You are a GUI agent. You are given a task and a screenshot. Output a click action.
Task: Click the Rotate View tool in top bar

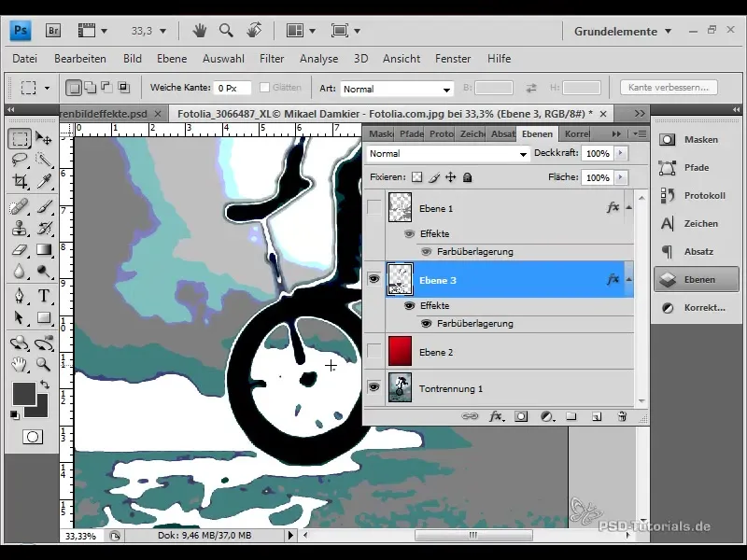click(x=254, y=31)
